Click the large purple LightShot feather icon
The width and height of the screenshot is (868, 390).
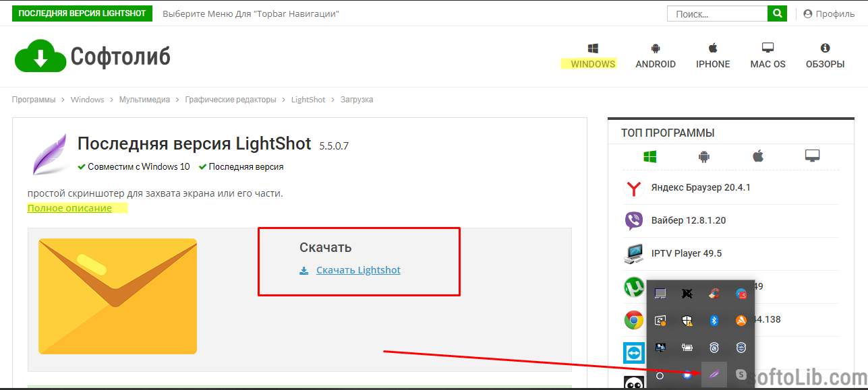[x=50, y=154]
